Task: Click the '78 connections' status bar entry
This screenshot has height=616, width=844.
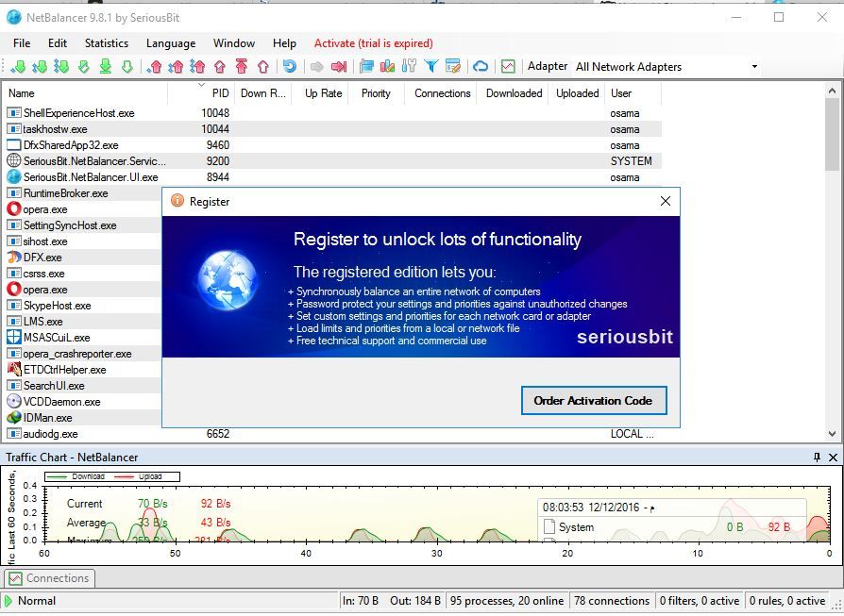Action: (612, 601)
